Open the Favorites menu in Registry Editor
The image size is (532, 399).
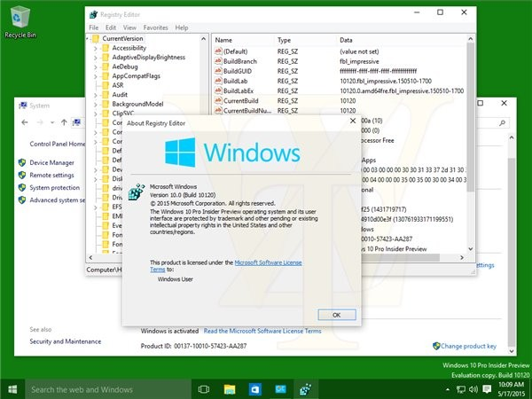pyautogui.click(x=157, y=27)
